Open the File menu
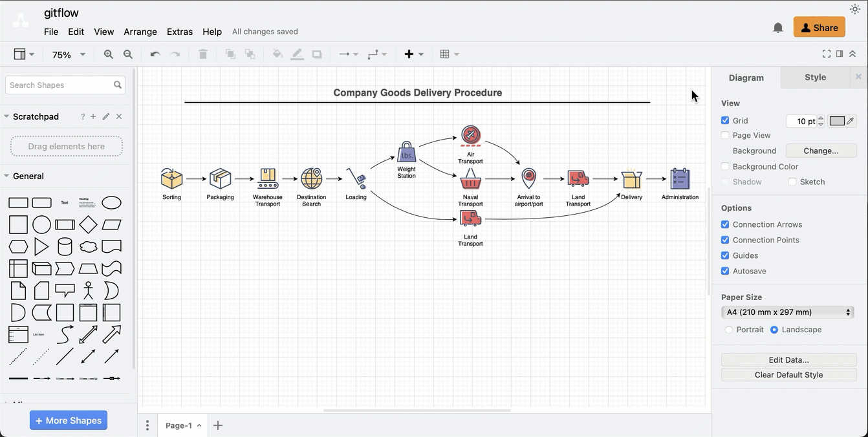The image size is (868, 437). point(51,32)
